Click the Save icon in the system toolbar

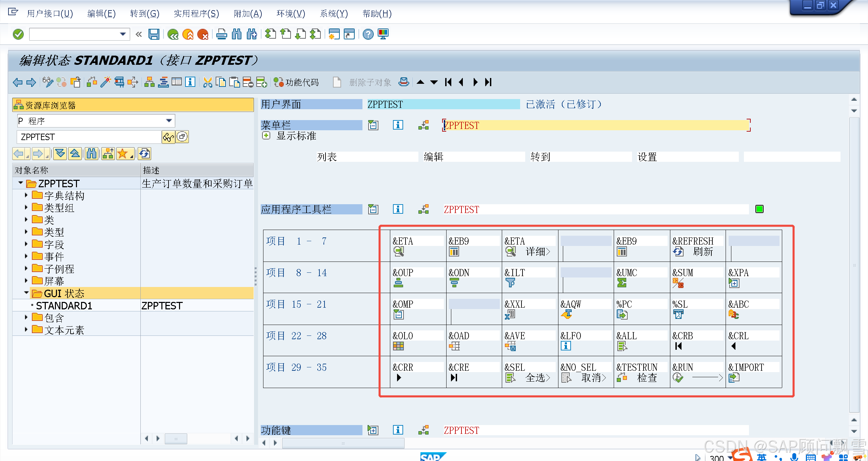(154, 34)
